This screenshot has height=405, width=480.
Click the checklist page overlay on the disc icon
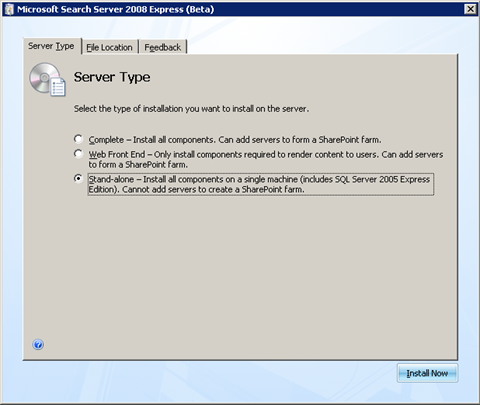pos(58,88)
